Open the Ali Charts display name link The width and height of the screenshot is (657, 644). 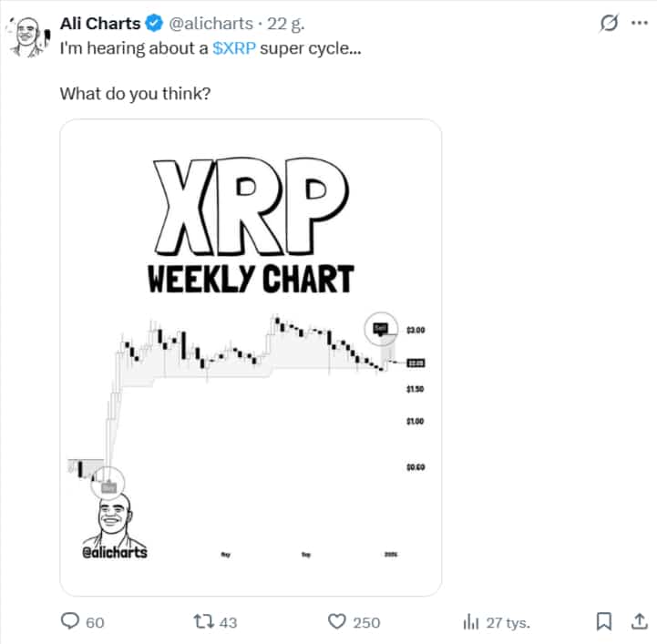point(99,24)
